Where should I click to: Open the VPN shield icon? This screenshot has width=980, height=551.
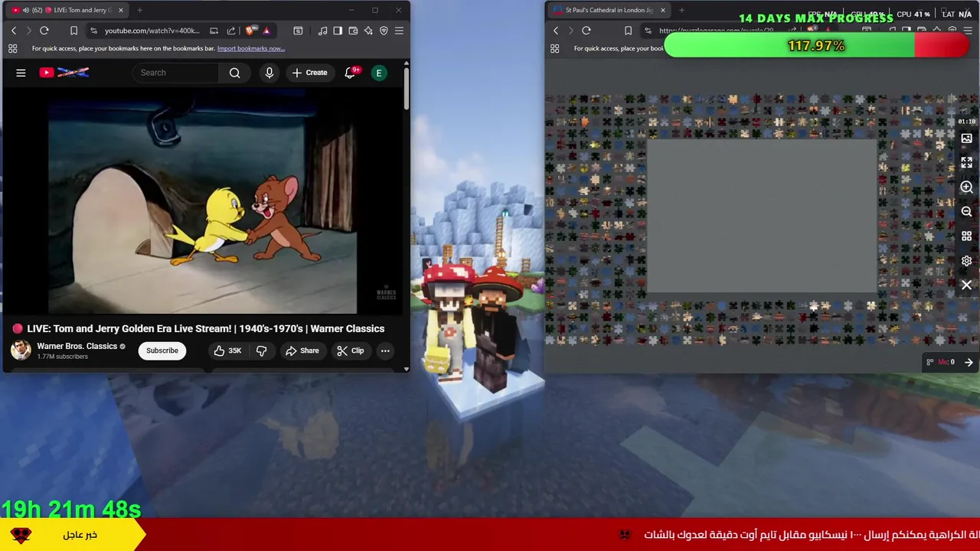tap(384, 31)
